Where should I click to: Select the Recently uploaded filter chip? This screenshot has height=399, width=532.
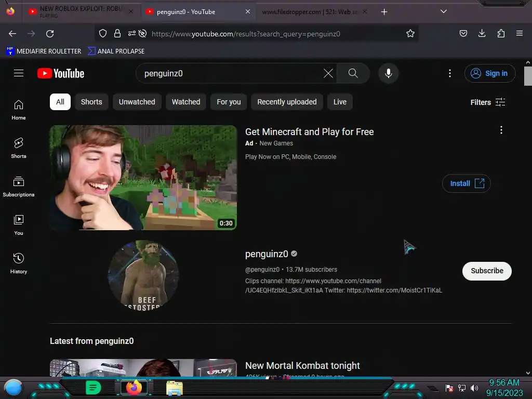click(287, 102)
